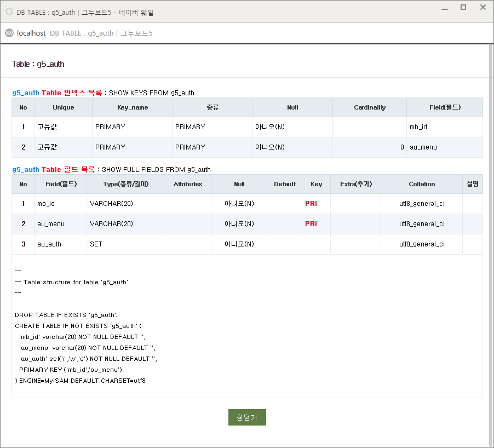The height and width of the screenshot is (448, 494).
Task: Click the Key_name column header
Action: coord(133,107)
